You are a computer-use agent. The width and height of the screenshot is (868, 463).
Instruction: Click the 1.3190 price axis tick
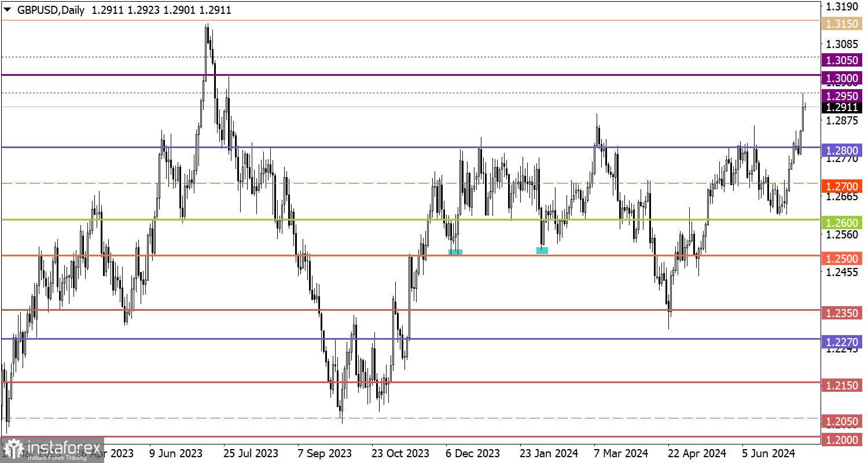(842, 6)
